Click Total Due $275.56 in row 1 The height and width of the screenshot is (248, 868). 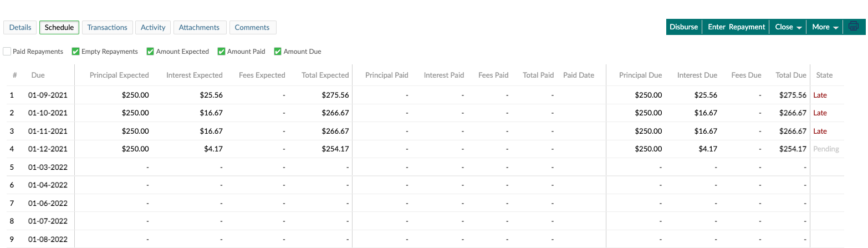[x=793, y=95]
